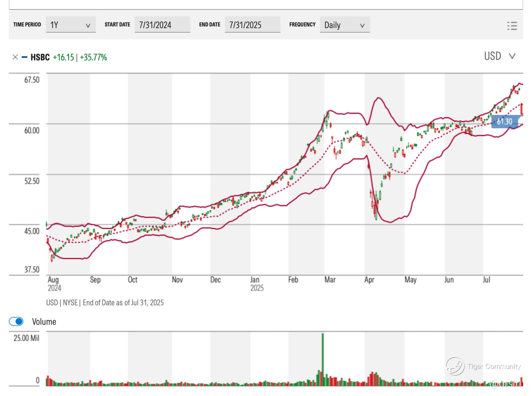Click the 61.30 price label flag

pyautogui.click(x=505, y=122)
